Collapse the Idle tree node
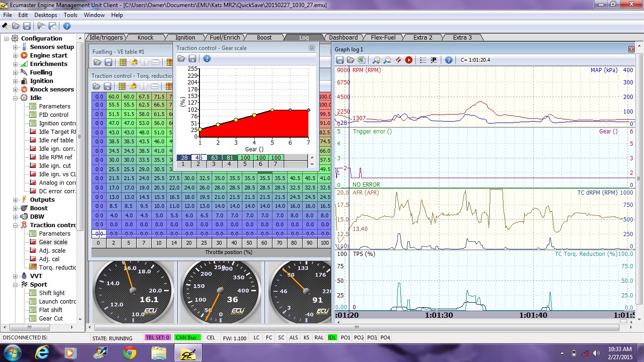 [x=16, y=98]
